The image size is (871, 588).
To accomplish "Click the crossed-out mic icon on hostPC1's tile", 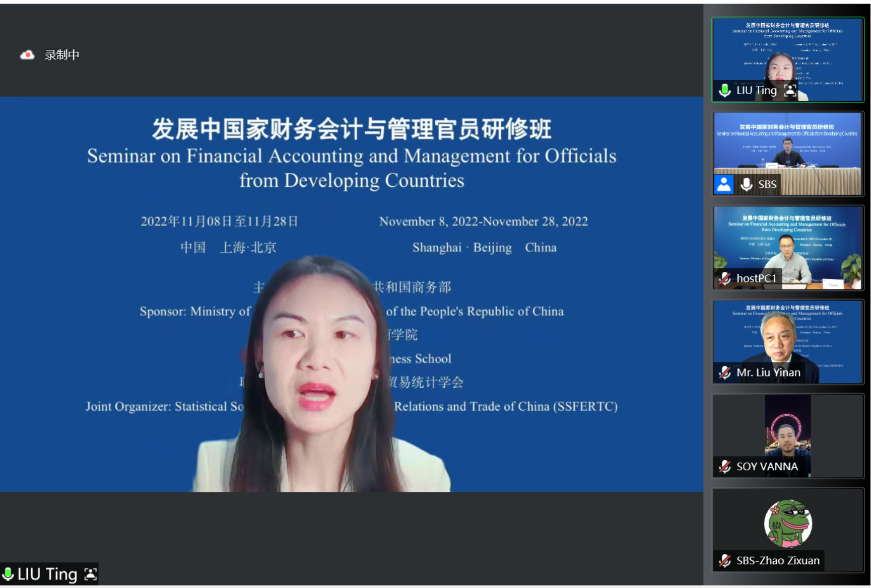I will (724, 278).
